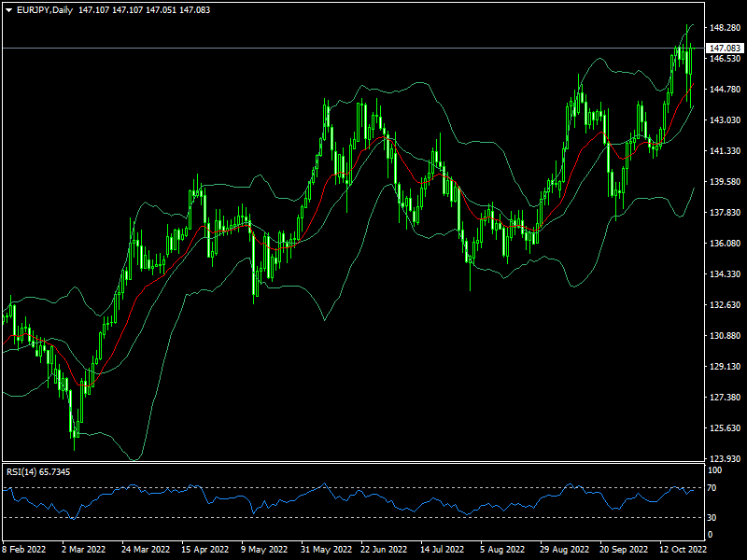The image size is (747, 560).
Task: Select the 143.030 price scale label
Action: tap(726, 120)
